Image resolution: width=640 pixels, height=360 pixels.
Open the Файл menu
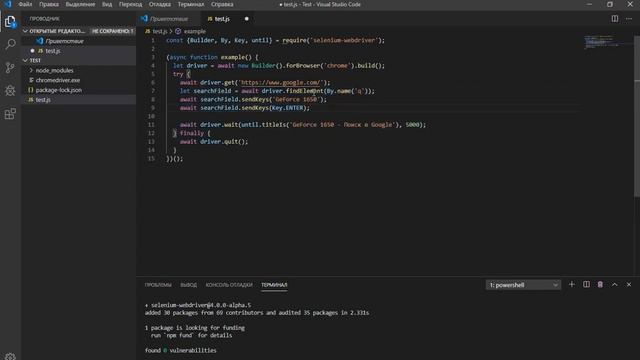25,4
